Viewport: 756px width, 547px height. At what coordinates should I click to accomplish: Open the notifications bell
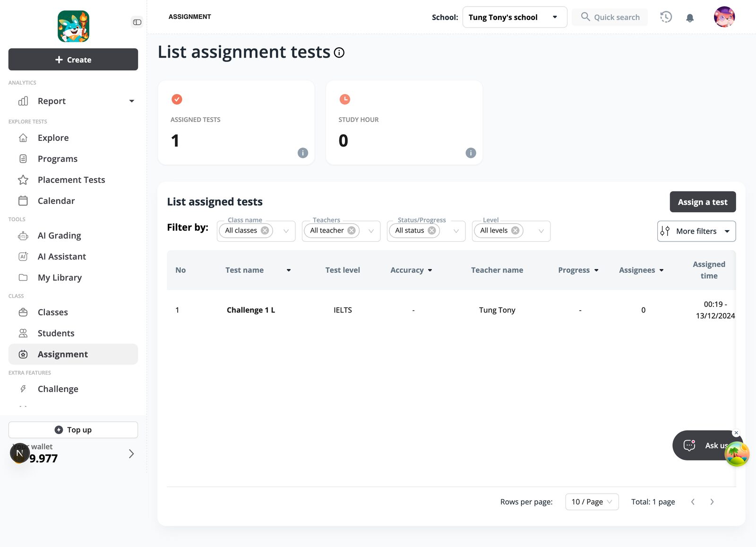point(690,18)
